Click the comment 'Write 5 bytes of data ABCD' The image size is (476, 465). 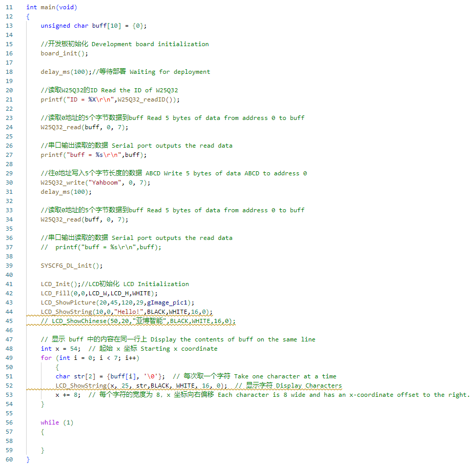click(x=211, y=173)
